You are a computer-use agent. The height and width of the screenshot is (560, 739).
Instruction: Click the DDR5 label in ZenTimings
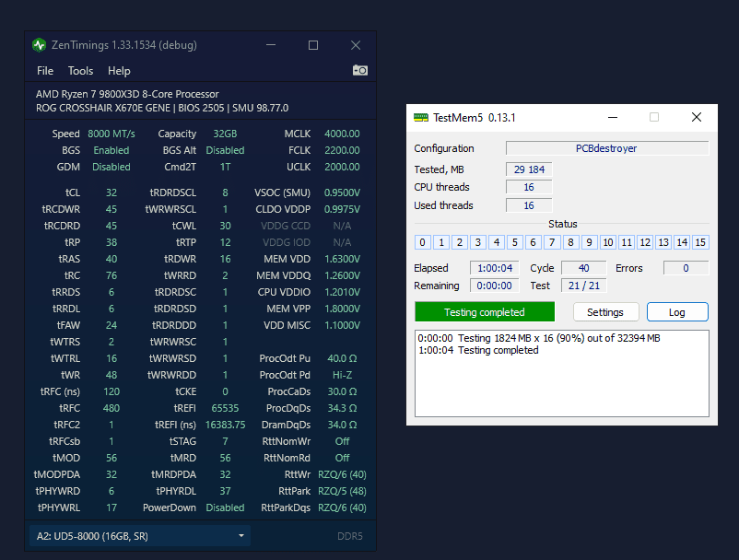pyautogui.click(x=350, y=536)
